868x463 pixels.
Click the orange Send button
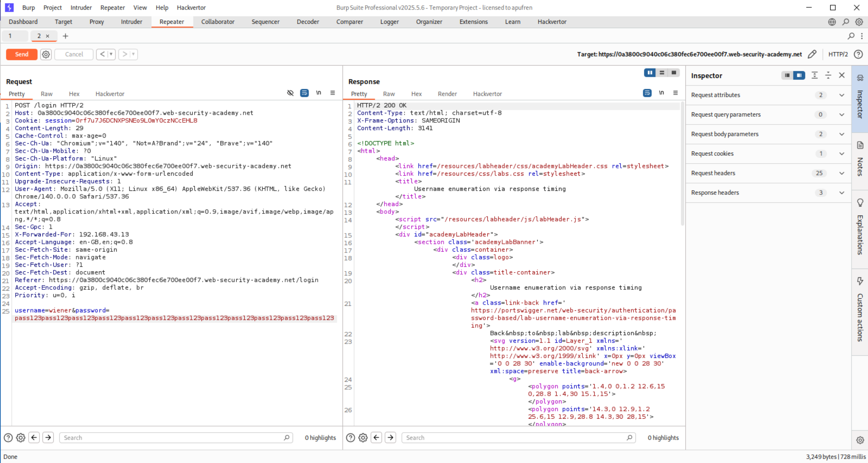pos(21,54)
